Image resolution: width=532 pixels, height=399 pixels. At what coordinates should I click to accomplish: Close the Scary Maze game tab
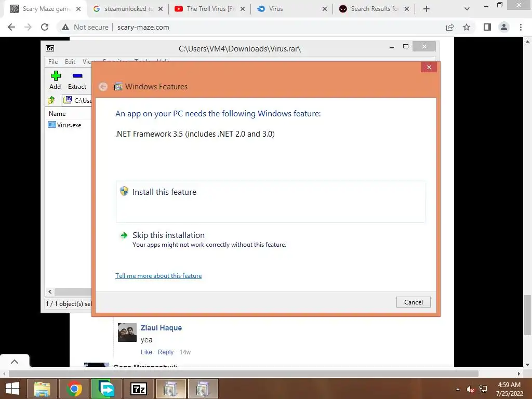(x=78, y=9)
